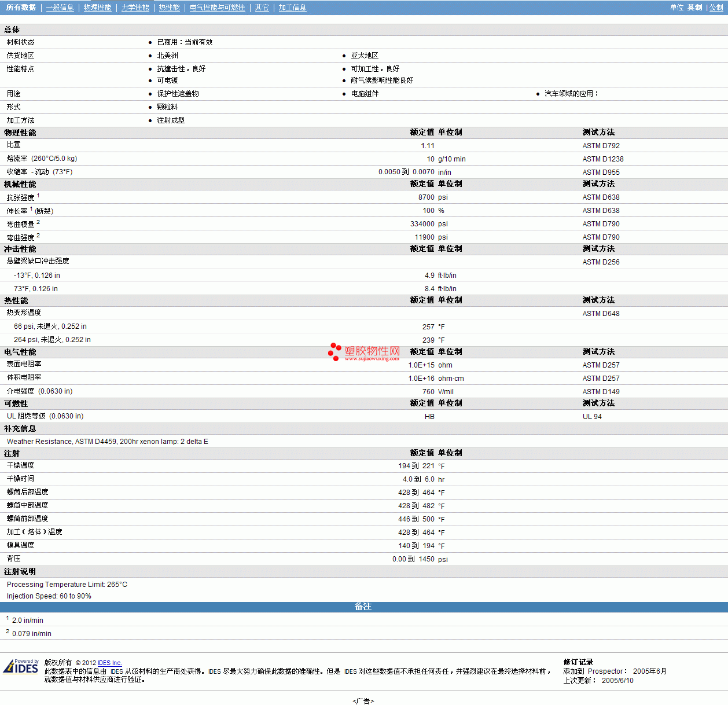Click footnote 1 superscript beside 抗张强度
Image resolution: width=728 pixels, height=705 pixels.
pos(38,196)
